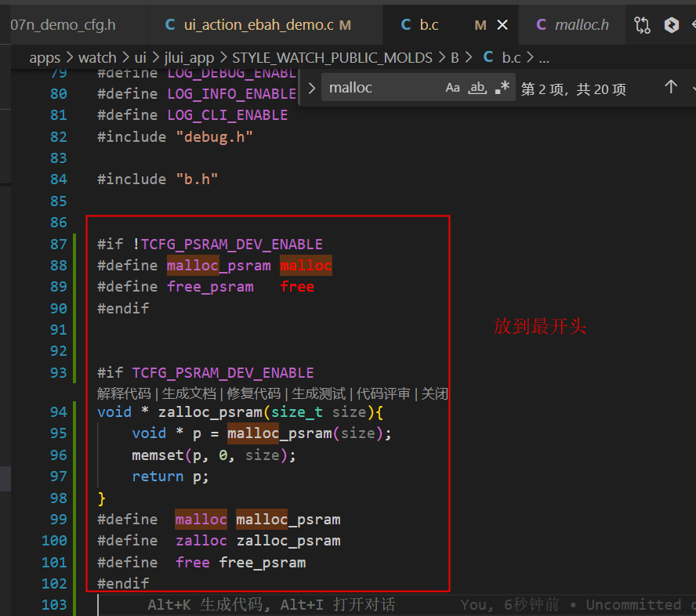Viewport: 696px width, 616px height.
Task: Click the 生成测试 code lens link
Action: click(x=319, y=393)
